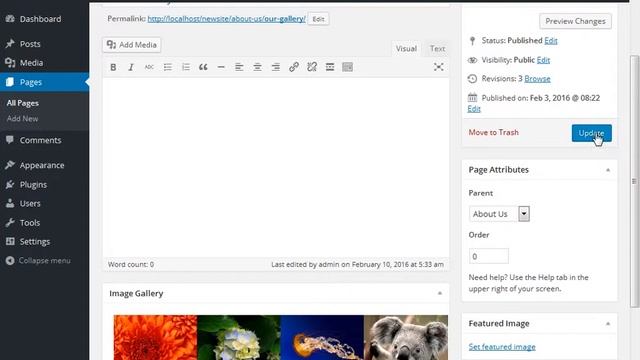The width and height of the screenshot is (640, 360).
Task: Apply italic formatting in editor toolbar
Action: [x=131, y=67]
